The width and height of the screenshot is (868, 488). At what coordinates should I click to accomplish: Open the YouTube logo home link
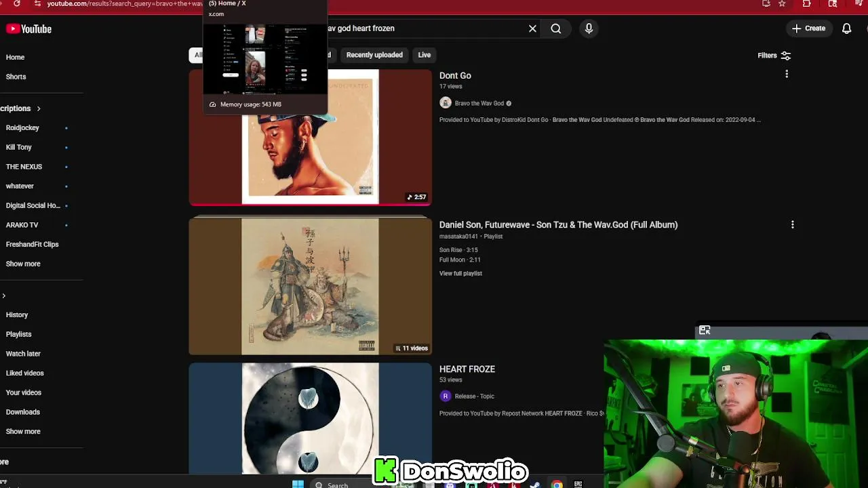point(29,29)
